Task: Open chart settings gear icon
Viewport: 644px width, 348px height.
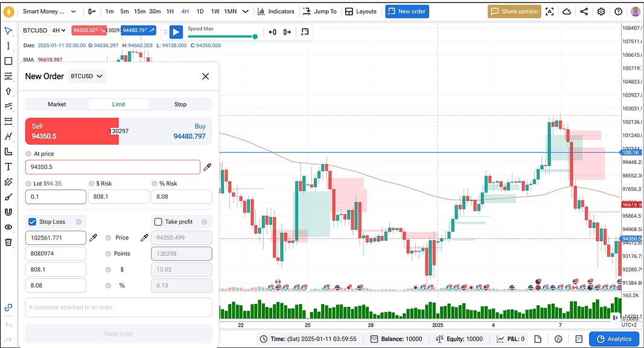Action: [601, 11]
